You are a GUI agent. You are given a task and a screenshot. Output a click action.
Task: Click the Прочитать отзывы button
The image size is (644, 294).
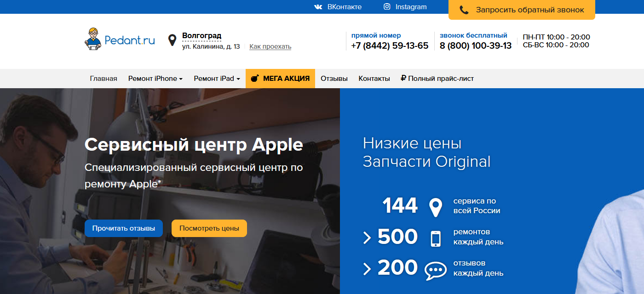pyautogui.click(x=123, y=228)
